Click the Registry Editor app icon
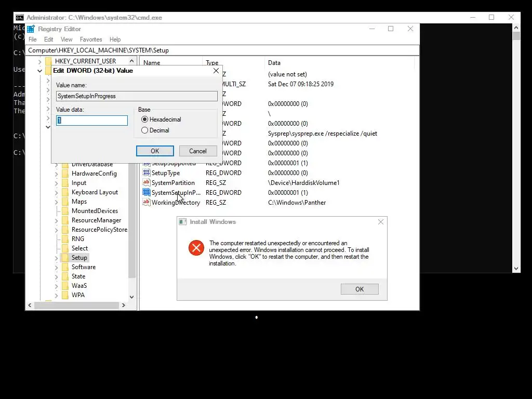Viewport: 532px width, 399px height. pos(31,29)
